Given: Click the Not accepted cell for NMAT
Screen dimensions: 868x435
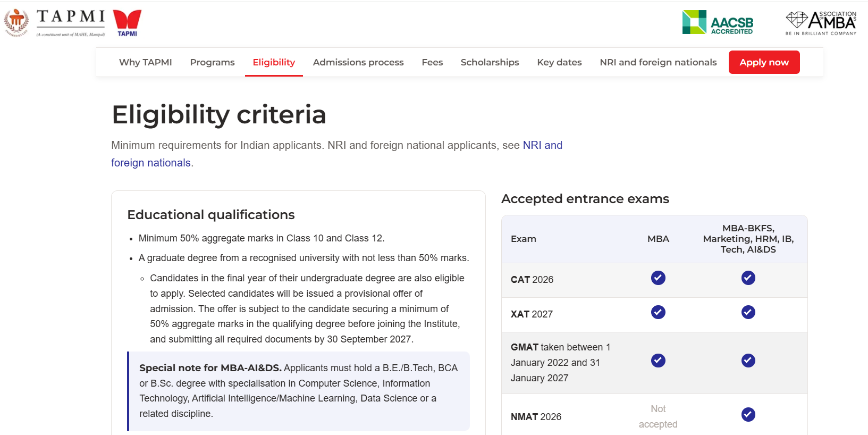Looking at the screenshot, I should 658,416.
